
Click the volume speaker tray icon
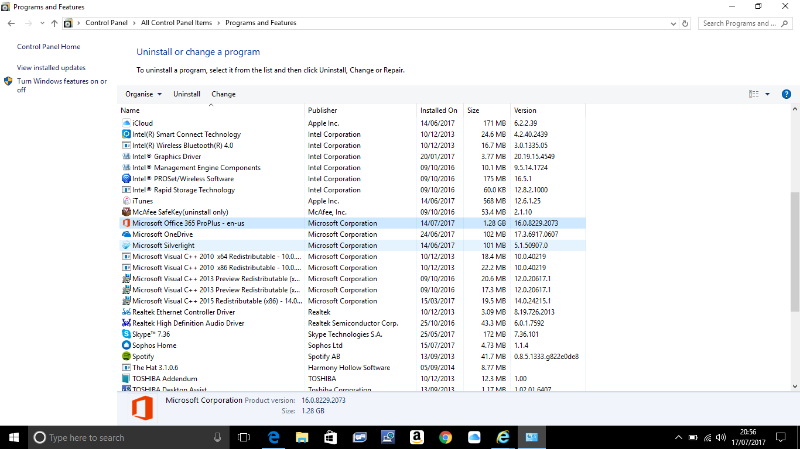point(721,437)
